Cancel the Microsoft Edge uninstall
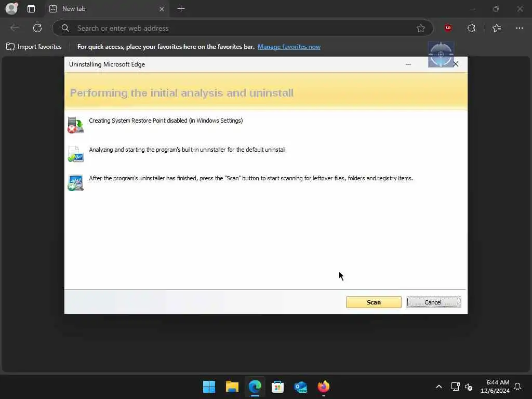This screenshot has height=399, width=532. point(433,302)
